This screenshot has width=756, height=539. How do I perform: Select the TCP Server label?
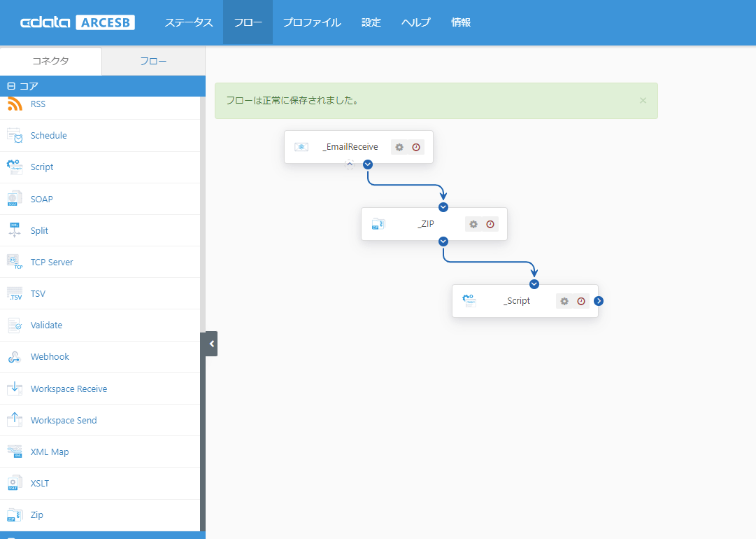[52, 262]
